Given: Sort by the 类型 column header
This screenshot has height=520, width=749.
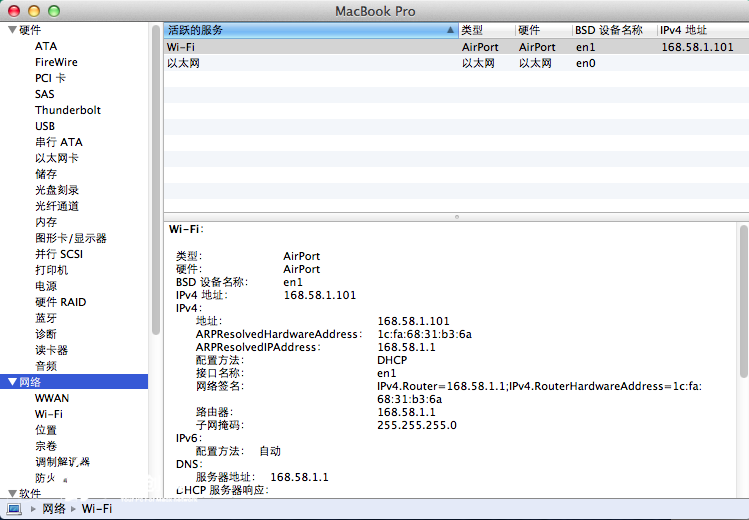Looking at the screenshot, I should click(x=486, y=31).
